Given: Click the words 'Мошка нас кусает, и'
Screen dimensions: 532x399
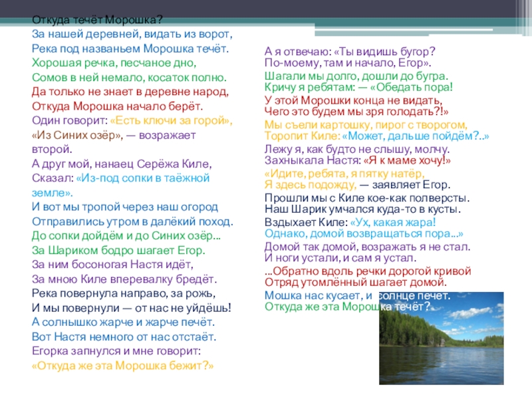Looking at the screenshot, I should [319, 296].
